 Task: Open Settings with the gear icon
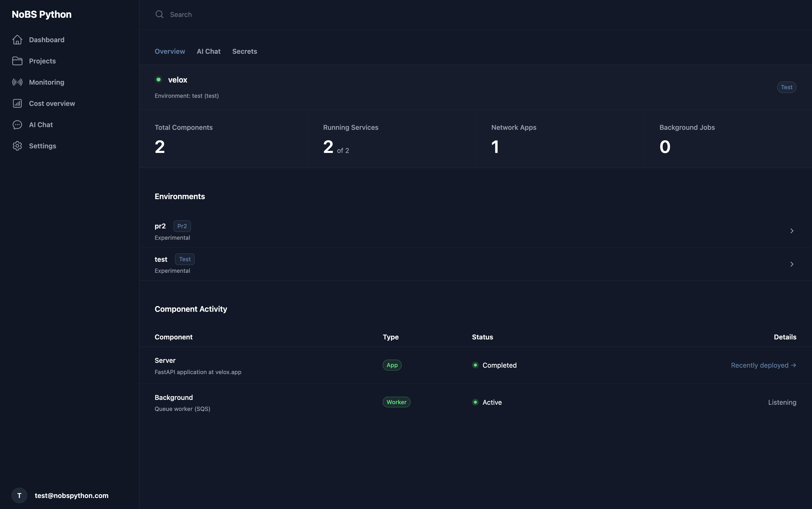coord(17,146)
